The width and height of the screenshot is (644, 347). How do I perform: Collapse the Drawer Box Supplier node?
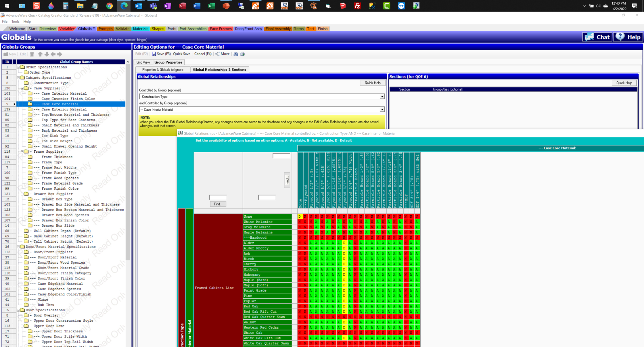22,194
